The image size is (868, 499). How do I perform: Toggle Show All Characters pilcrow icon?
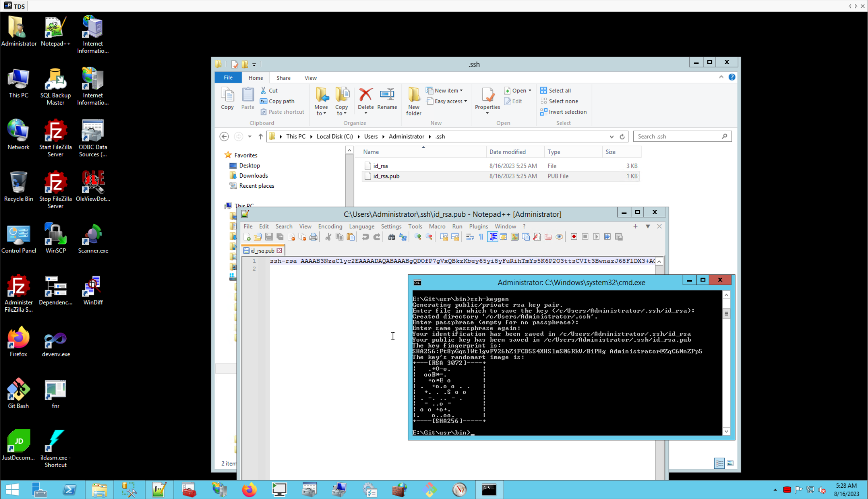pyautogui.click(x=481, y=237)
